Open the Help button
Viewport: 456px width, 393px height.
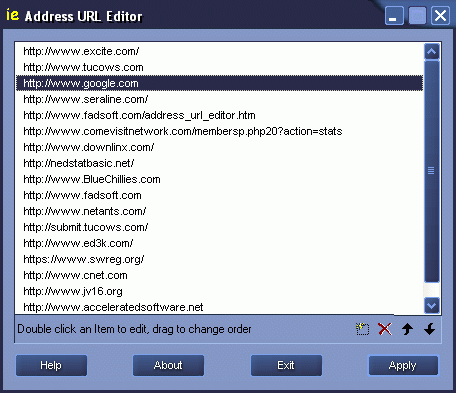[51, 365]
